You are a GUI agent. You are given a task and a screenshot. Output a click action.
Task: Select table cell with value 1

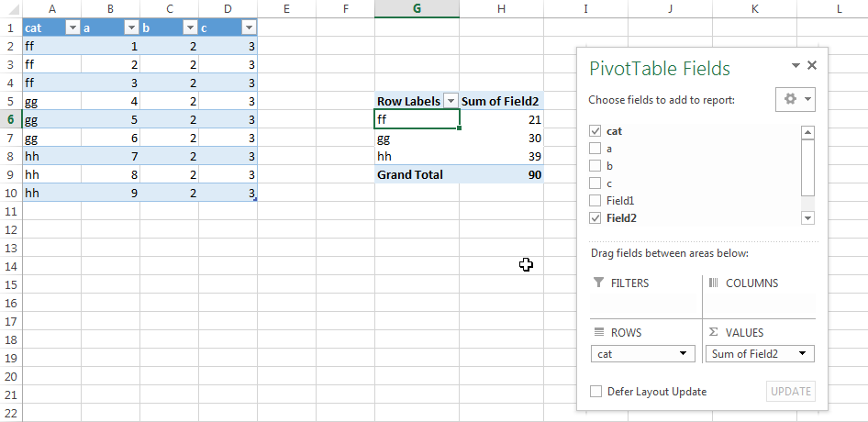coord(110,47)
